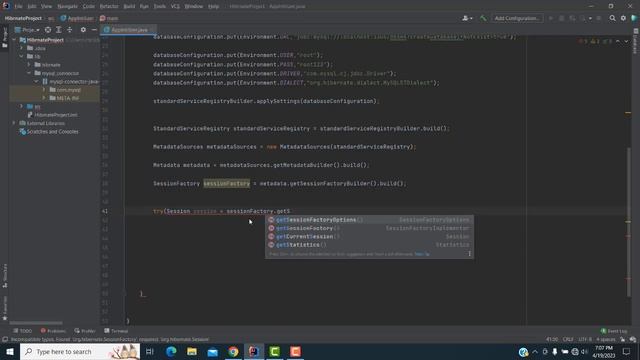This screenshot has height=360, width=640.
Task: Open the TODO tool window
Action: coord(22,331)
